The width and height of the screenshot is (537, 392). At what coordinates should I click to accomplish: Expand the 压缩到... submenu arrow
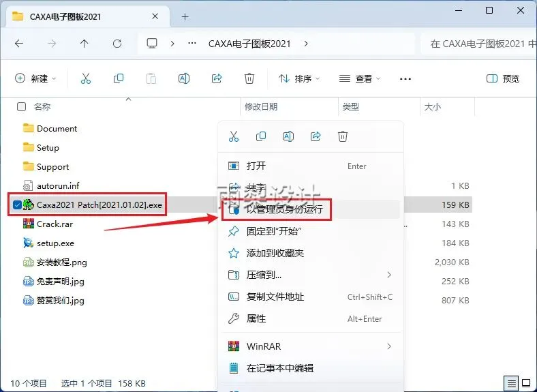tap(389, 275)
